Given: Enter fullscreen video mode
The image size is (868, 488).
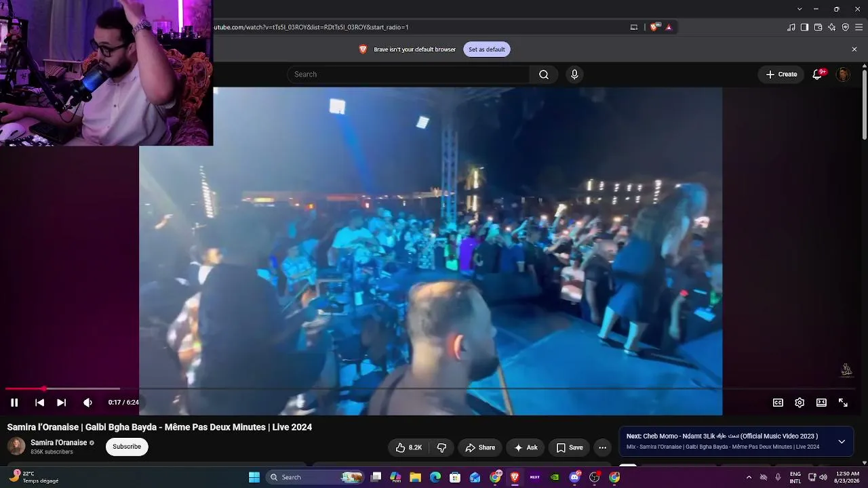Looking at the screenshot, I should pos(843,403).
